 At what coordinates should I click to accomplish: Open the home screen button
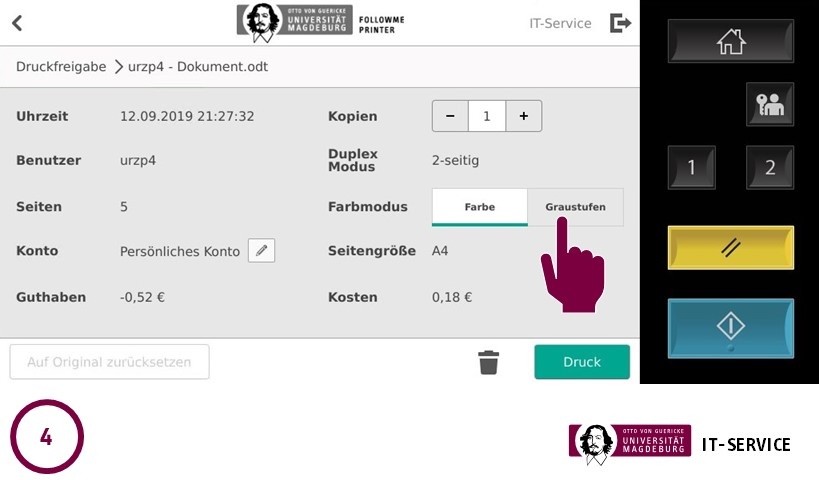[731, 41]
